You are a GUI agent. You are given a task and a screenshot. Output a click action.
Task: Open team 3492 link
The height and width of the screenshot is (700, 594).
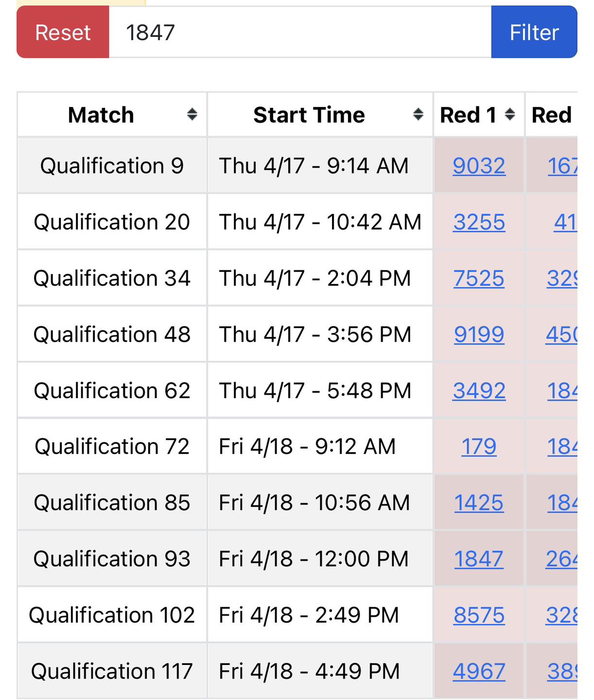coord(479,391)
